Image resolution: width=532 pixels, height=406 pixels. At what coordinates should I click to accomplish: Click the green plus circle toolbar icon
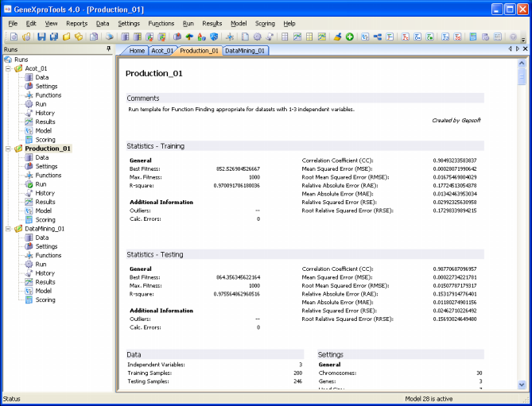350,37
